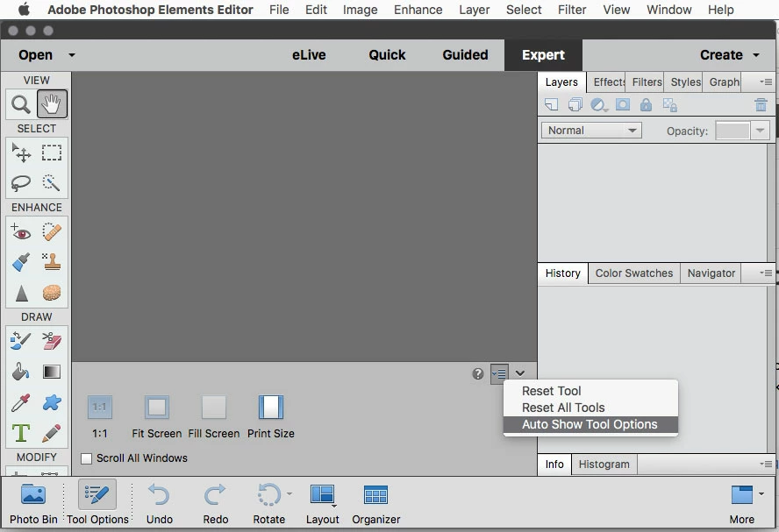Open the Filter menu

[x=572, y=10]
